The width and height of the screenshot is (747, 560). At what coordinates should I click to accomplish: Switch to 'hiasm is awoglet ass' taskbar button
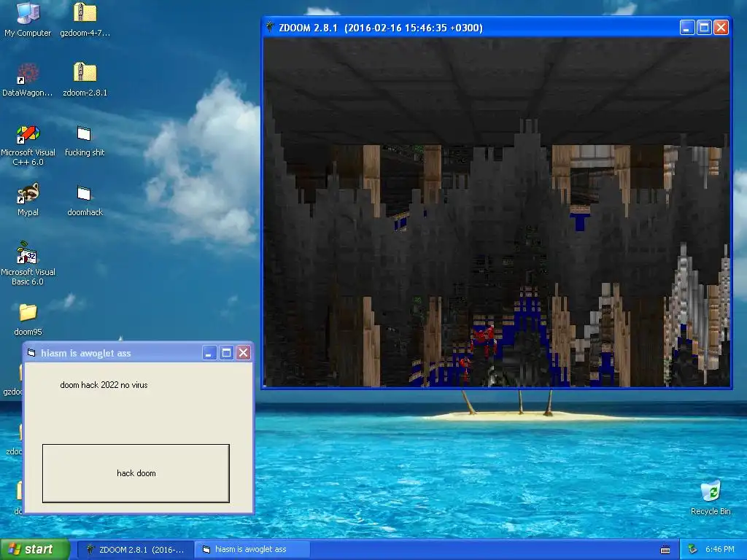tap(252, 550)
